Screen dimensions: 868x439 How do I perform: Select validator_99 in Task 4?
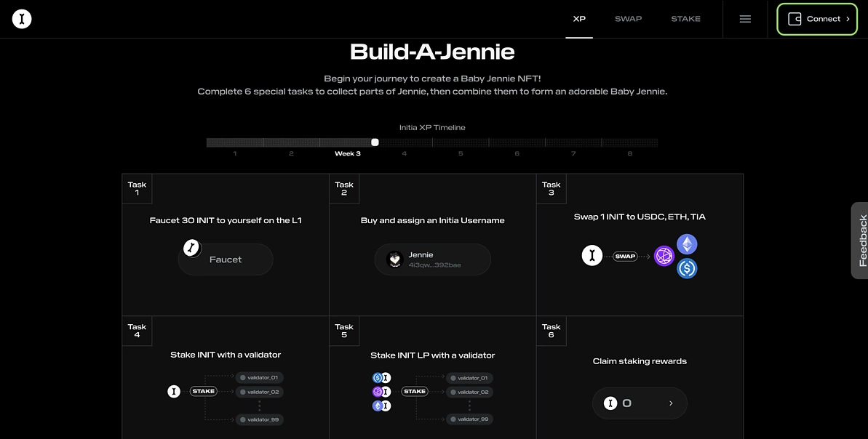pos(260,419)
